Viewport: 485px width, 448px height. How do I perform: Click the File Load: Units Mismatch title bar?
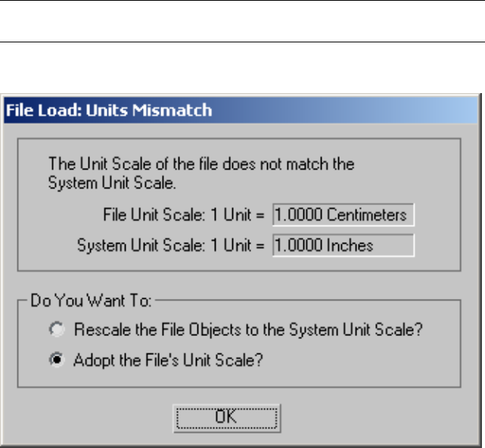[242, 110]
